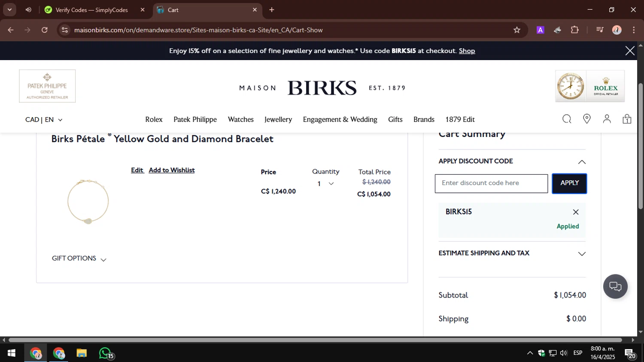Click the Birks Pétale bracelet title

coord(162,139)
